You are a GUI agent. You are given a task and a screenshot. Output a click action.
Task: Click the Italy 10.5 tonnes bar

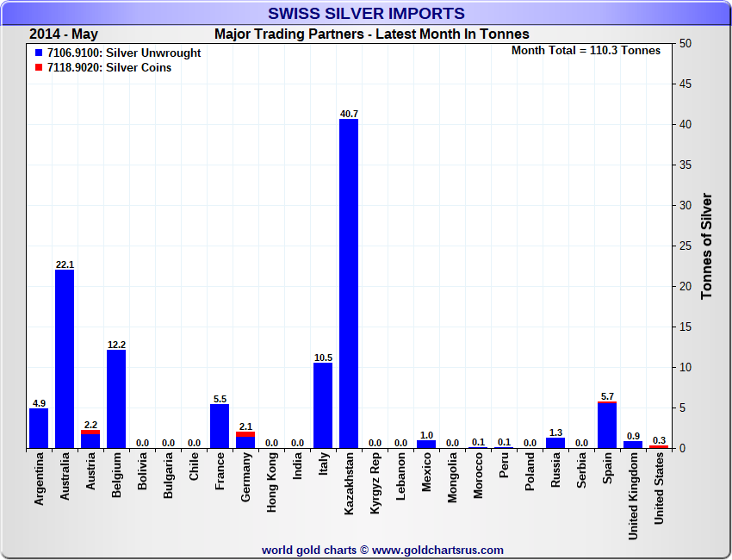click(323, 406)
